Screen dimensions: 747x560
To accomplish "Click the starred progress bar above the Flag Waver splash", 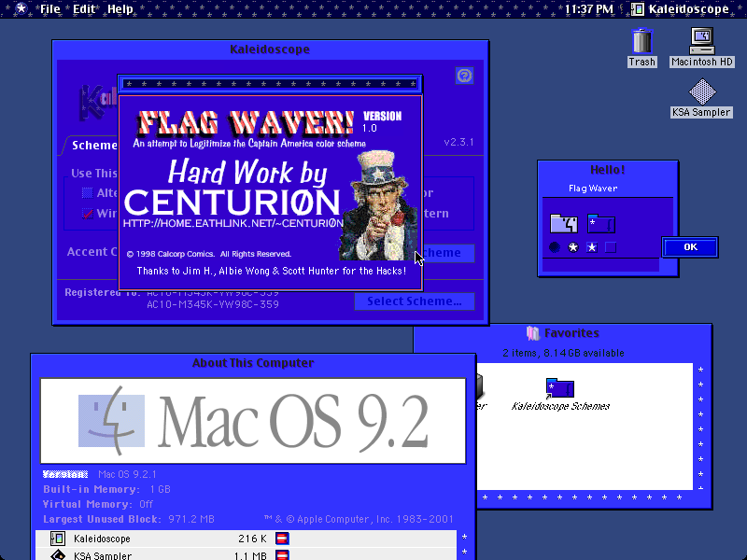I will 270,84.
